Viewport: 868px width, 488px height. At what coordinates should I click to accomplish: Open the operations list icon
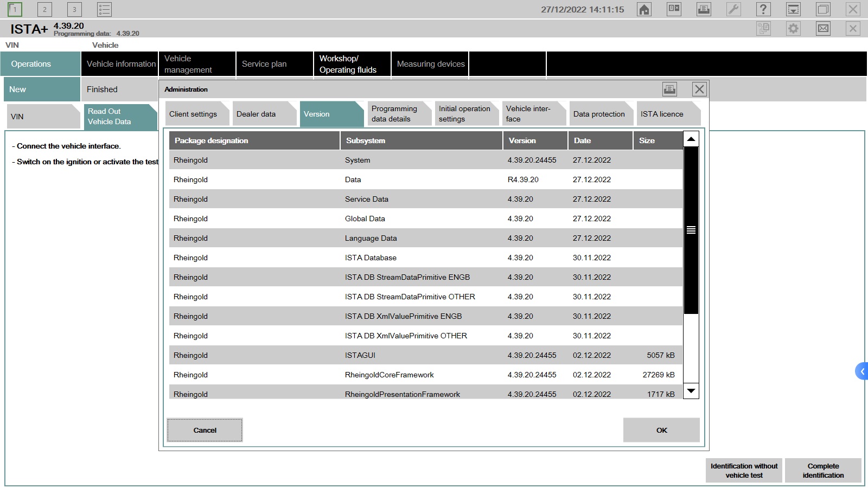[x=104, y=9]
